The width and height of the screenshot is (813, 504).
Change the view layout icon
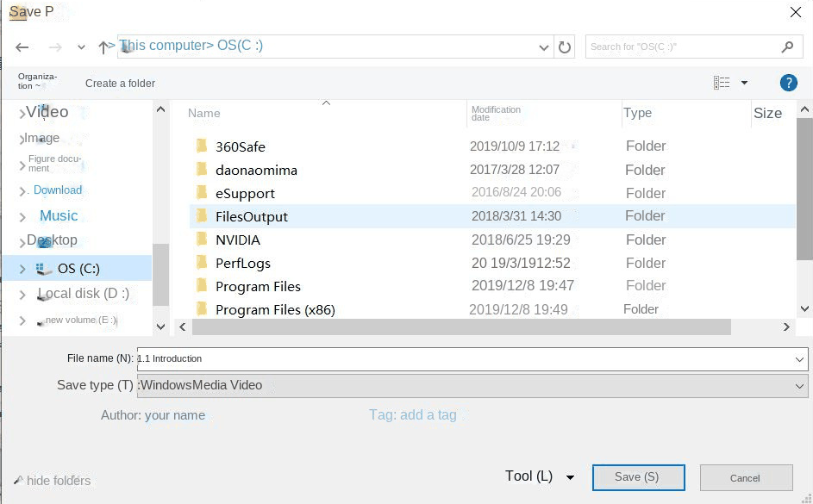(x=722, y=83)
